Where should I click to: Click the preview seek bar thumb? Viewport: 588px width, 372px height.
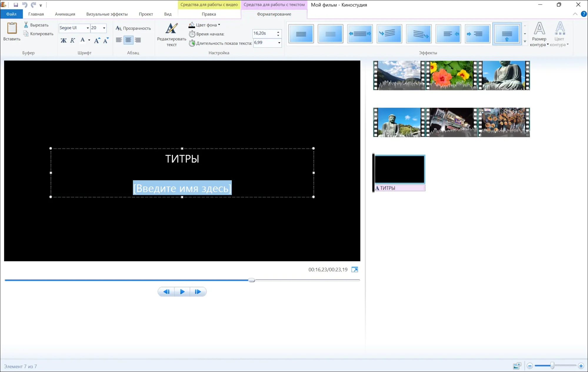pos(251,280)
